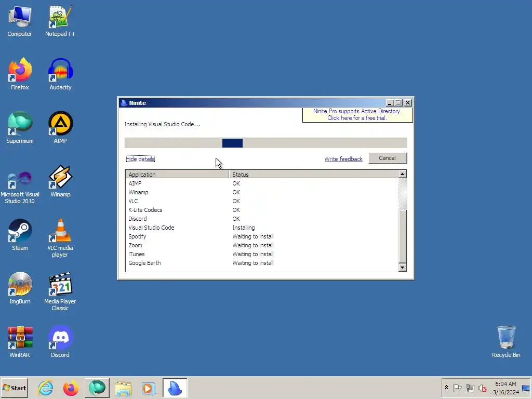Select the Steam desktop shortcut
Image resolution: width=532 pixels, height=399 pixels.
(x=20, y=235)
